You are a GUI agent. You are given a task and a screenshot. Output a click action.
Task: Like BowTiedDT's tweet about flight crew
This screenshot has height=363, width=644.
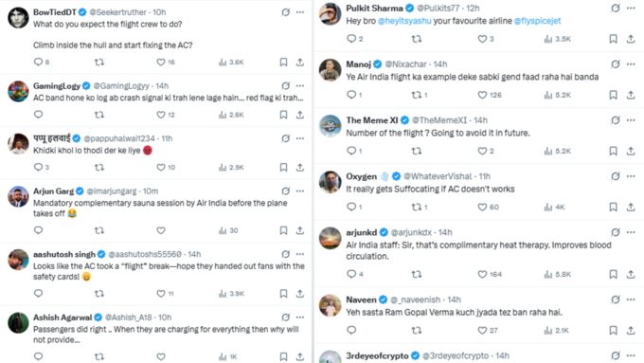point(161,62)
